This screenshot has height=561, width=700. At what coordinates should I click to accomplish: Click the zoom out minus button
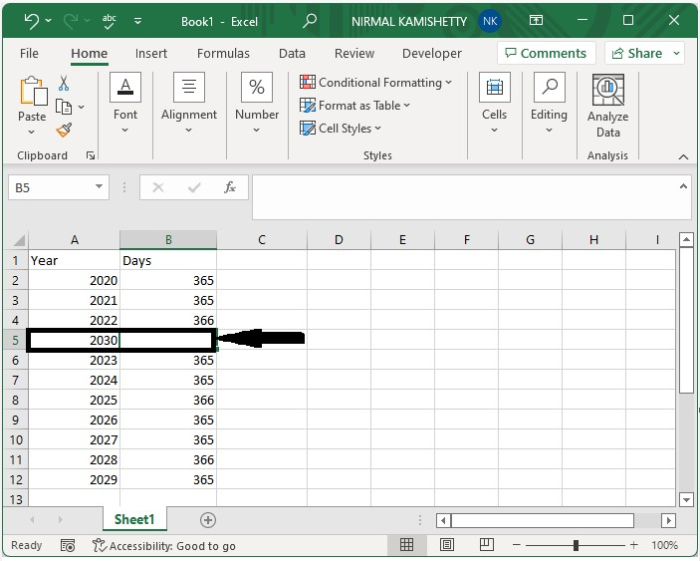517,545
